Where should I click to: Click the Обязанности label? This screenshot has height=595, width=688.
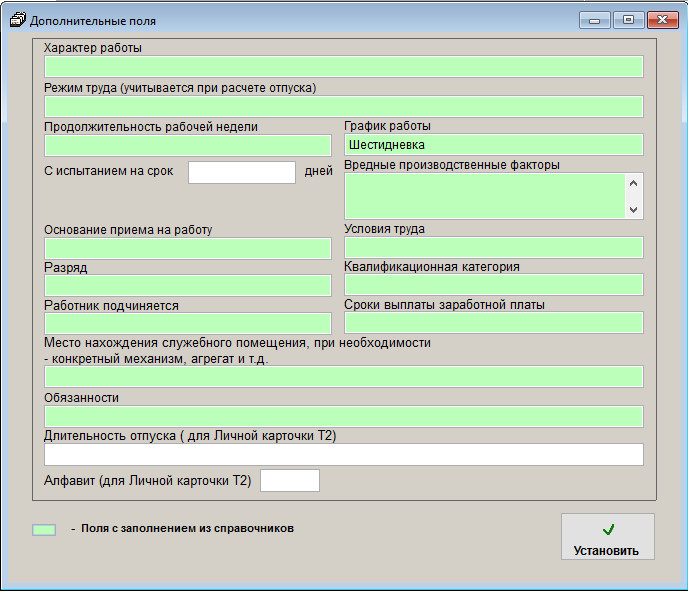(81, 398)
